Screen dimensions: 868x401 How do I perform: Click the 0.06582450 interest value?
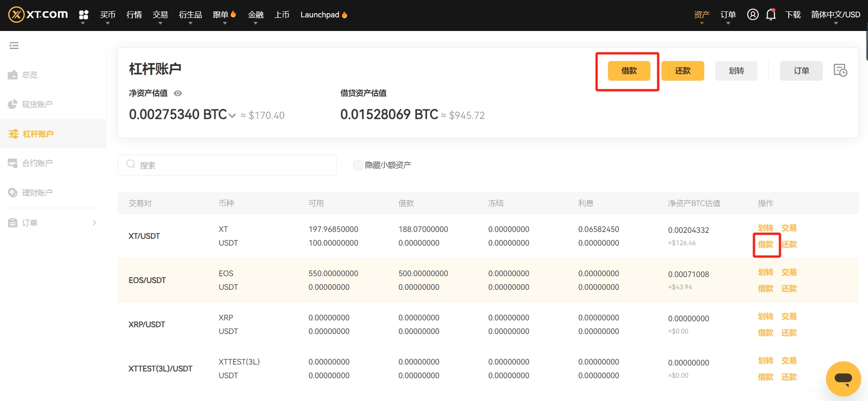(598, 229)
